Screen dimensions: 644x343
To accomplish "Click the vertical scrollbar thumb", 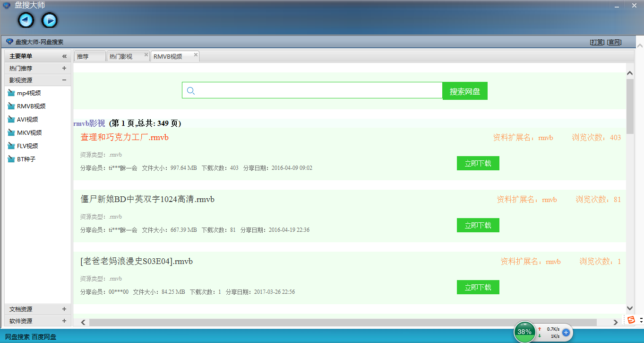I will [630, 106].
